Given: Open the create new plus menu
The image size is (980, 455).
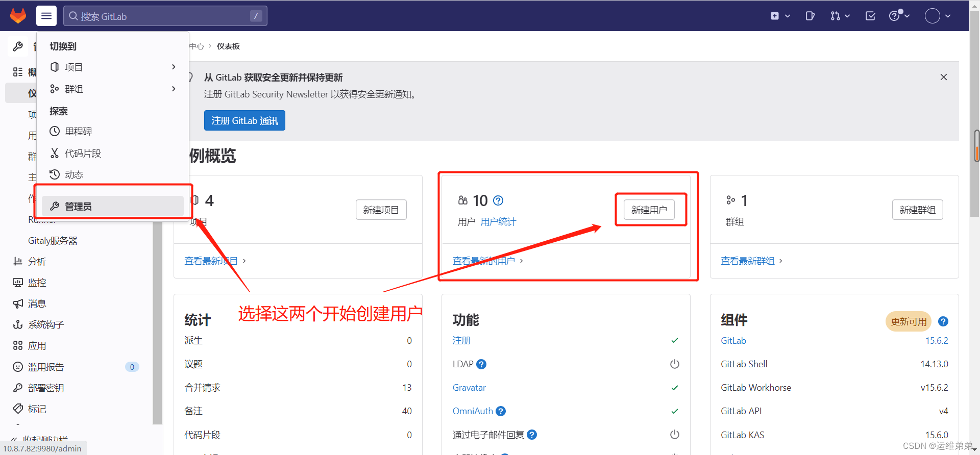Looking at the screenshot, I should click(780, 16).
